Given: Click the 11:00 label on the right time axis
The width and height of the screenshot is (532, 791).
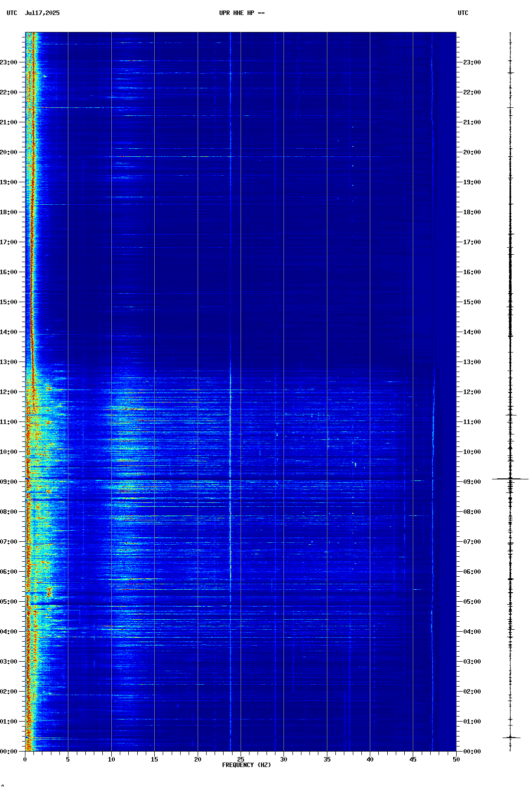Looking at the screenshot, I should pyautogui.click(x=472, y=422).
